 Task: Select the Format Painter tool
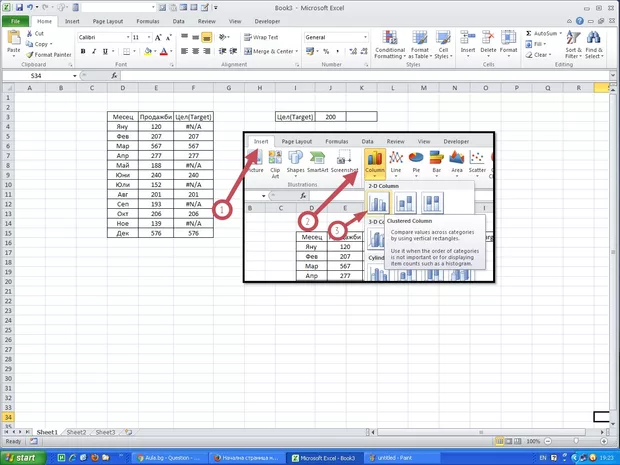click(47, 54)
